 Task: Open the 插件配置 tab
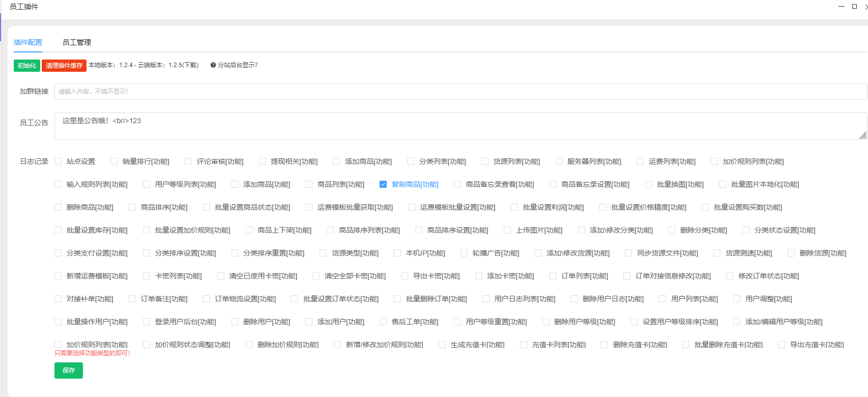(x=28, y=42)
